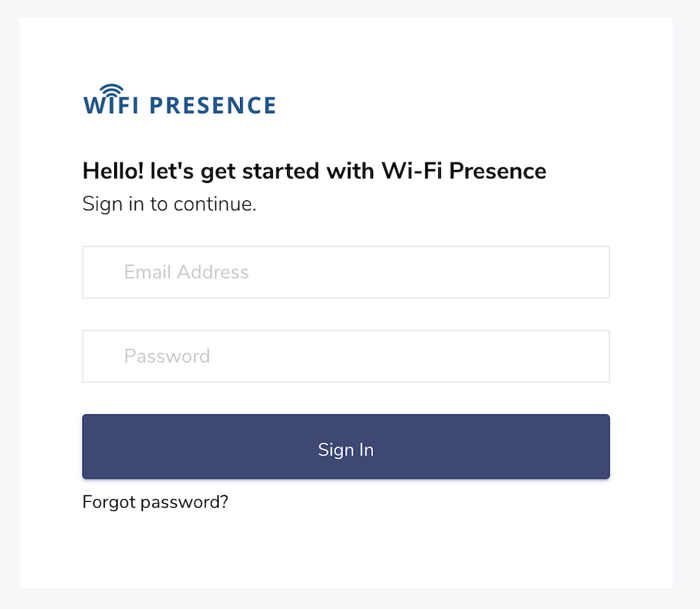Image resolution: width=700 pixels, height=609 pixels.
Task: Click the Sign In button
Action: coord(346,447)
